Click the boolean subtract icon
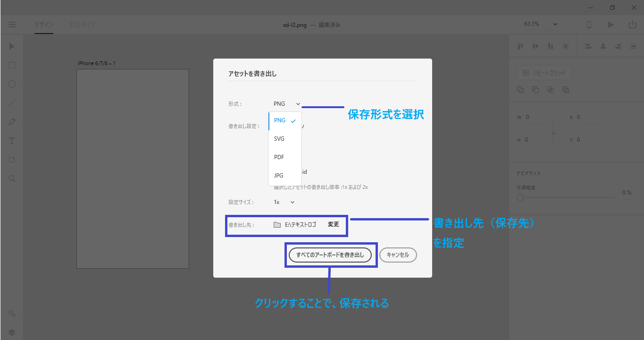 coord(535,89)
